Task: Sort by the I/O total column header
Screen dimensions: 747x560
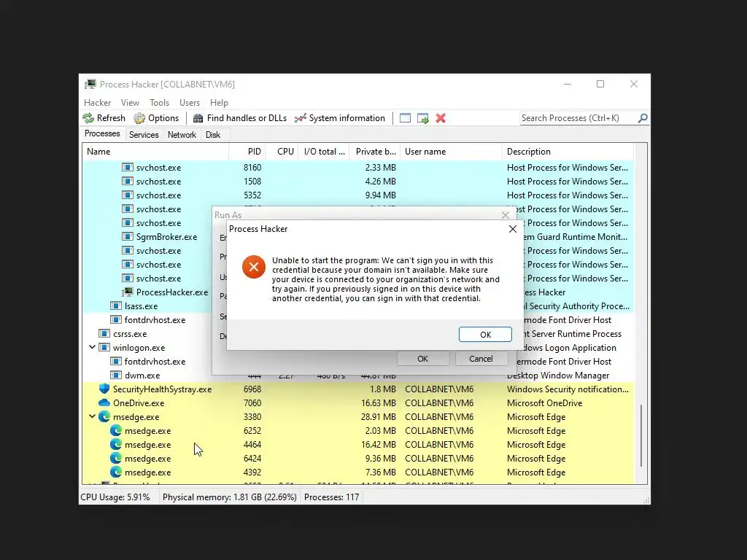Action: [x=324, y=152]
